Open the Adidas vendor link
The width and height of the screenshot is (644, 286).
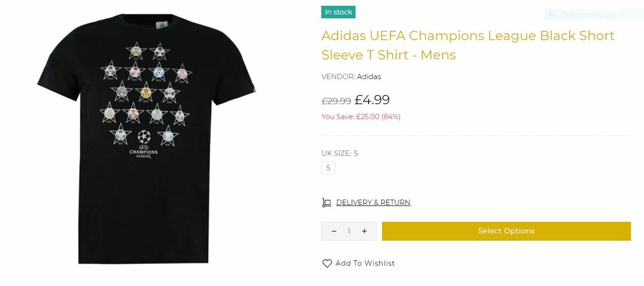point(369,77)
